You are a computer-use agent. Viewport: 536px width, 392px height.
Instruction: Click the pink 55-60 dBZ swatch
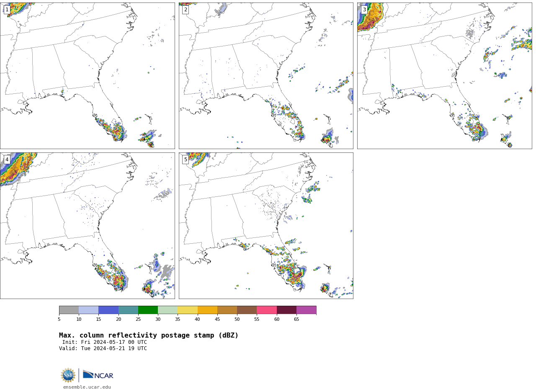[267, 310]
